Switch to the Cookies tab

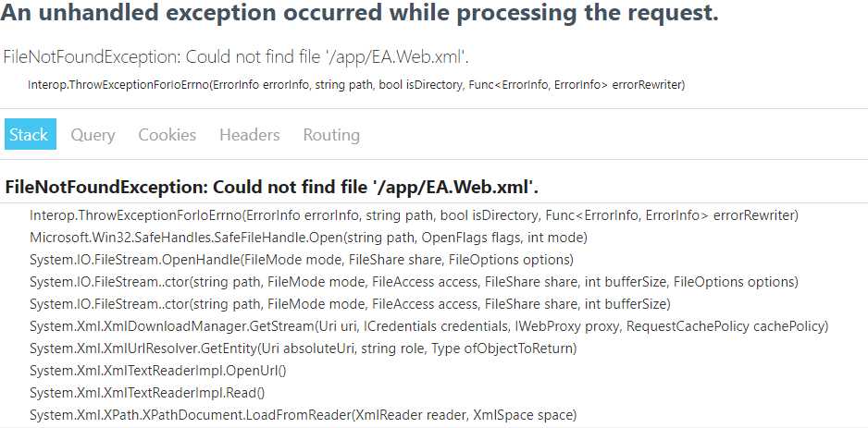[167, 135]
